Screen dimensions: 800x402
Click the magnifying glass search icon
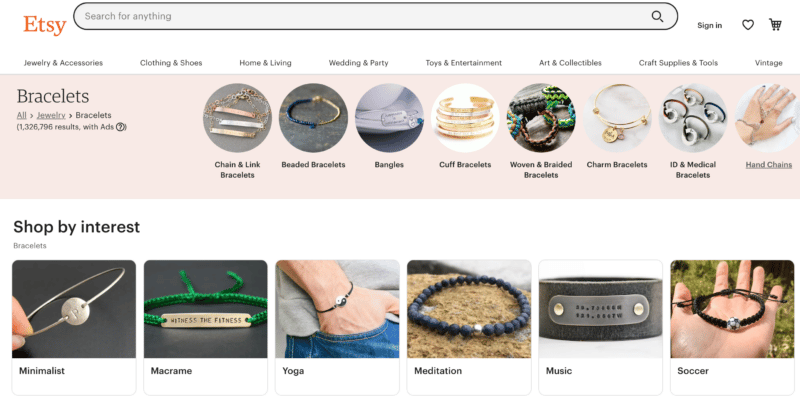pos(657,16)
